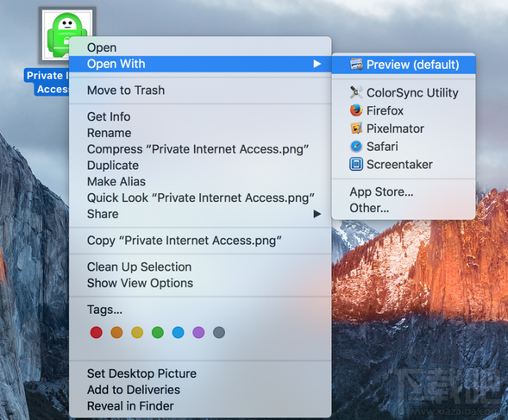Expand the Share submenu arrow
Image resolution: width=508 pixels, height=420 pixels.
[317, 214]
